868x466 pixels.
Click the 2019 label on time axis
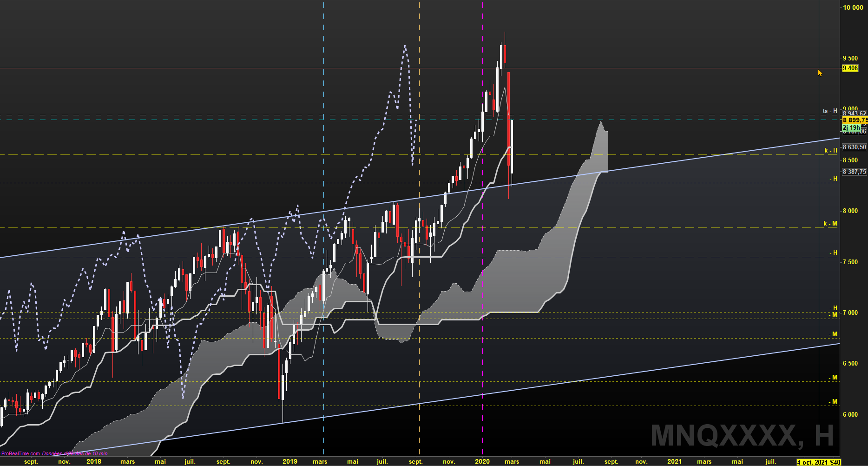coord(289,461)
